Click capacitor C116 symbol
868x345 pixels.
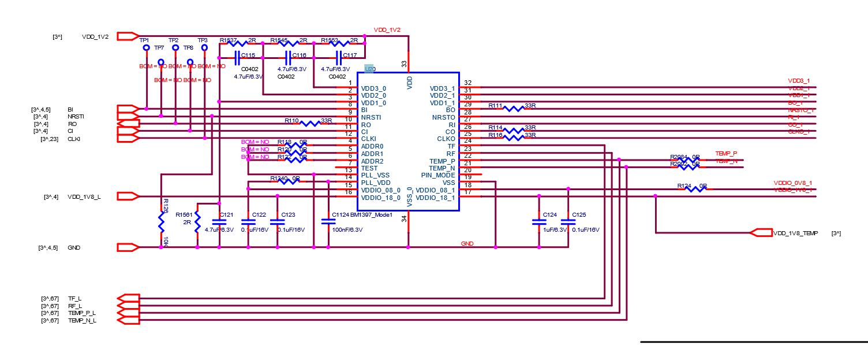tap(288, 58)
